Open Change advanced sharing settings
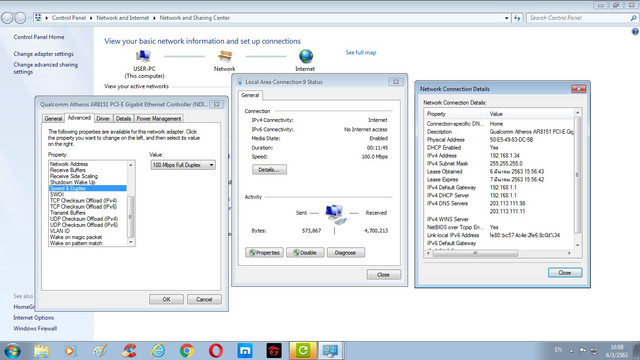Screen dimensions: 640x360 [45, 68]
